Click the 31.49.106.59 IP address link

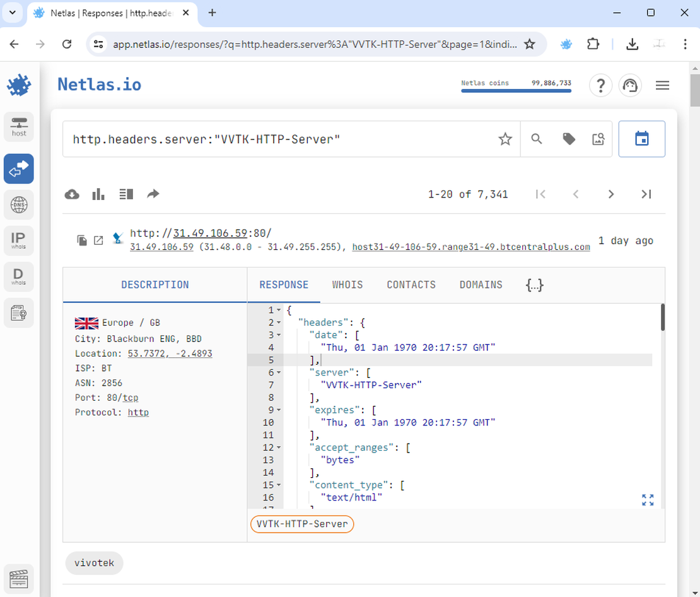[210, 233]
